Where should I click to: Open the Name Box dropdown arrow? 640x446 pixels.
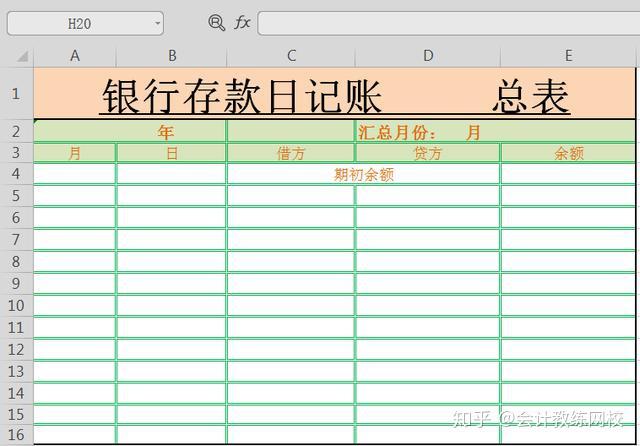tap(158, 23)
